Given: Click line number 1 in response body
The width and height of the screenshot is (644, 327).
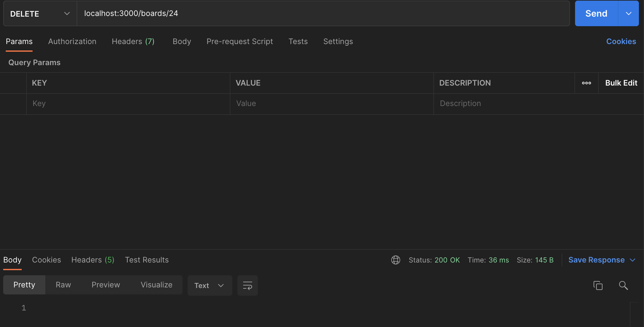Looking at the screenshot, I should pyautogui.click(x=24, y=308).
